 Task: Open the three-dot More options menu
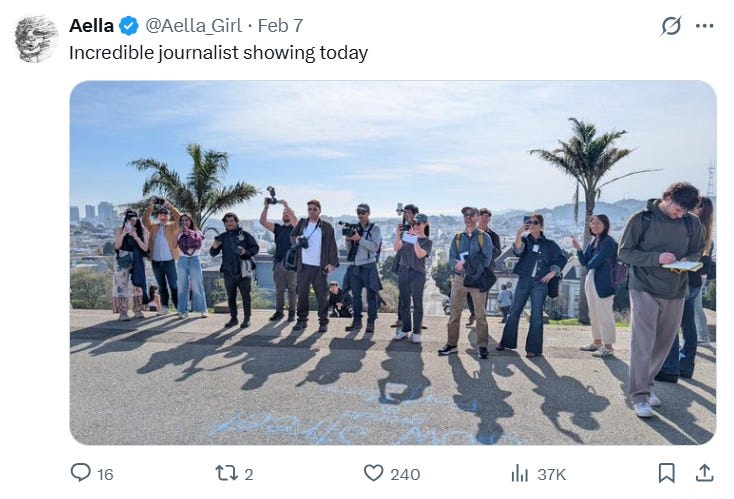coord(705,26)
